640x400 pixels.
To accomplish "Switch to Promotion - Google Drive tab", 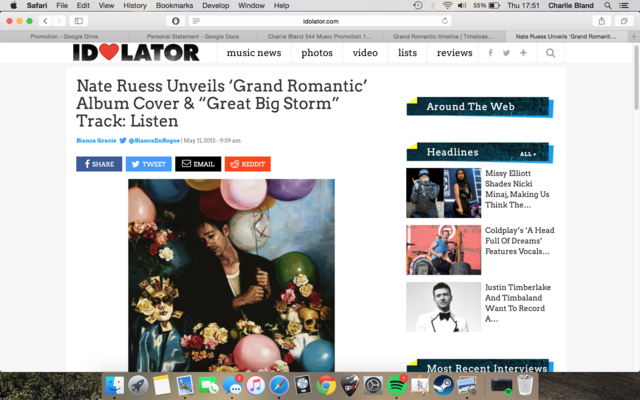I will (64, 36).
